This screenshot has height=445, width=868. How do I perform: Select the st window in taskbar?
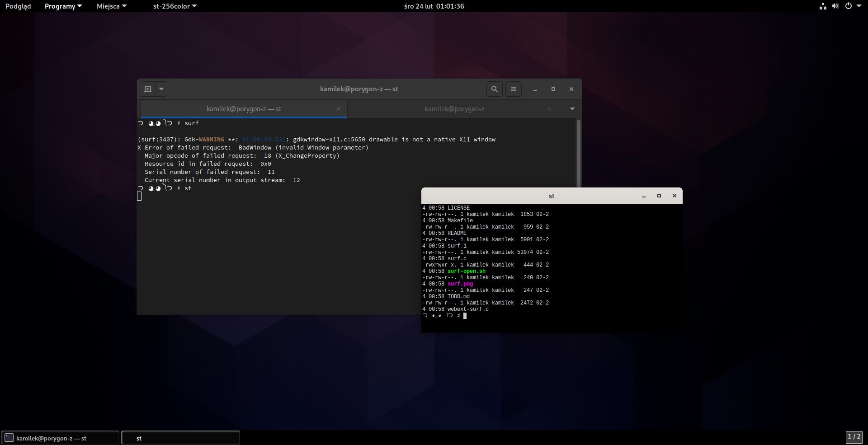click(180, 438)
